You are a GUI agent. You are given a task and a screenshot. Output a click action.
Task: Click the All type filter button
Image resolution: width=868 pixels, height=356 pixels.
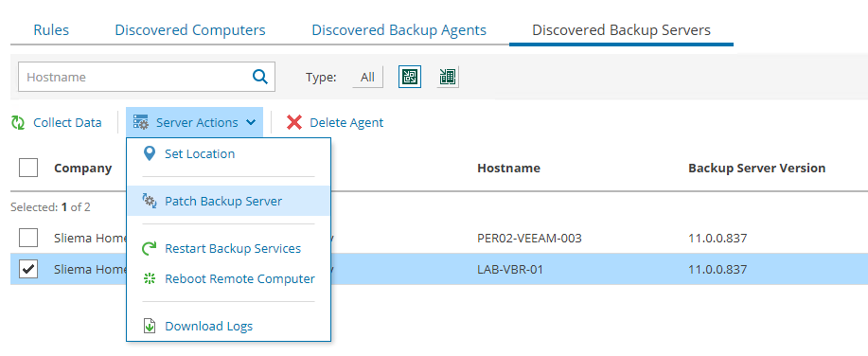(367, 78)
